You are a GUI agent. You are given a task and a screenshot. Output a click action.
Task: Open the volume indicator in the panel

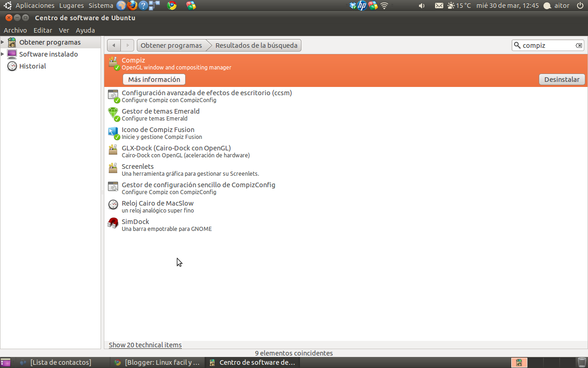[x=421, y=6]
